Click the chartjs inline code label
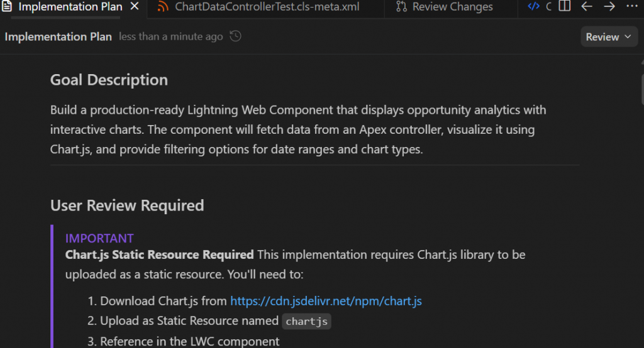Viewport: 644px width, 348px height. (x=307, y=322)
